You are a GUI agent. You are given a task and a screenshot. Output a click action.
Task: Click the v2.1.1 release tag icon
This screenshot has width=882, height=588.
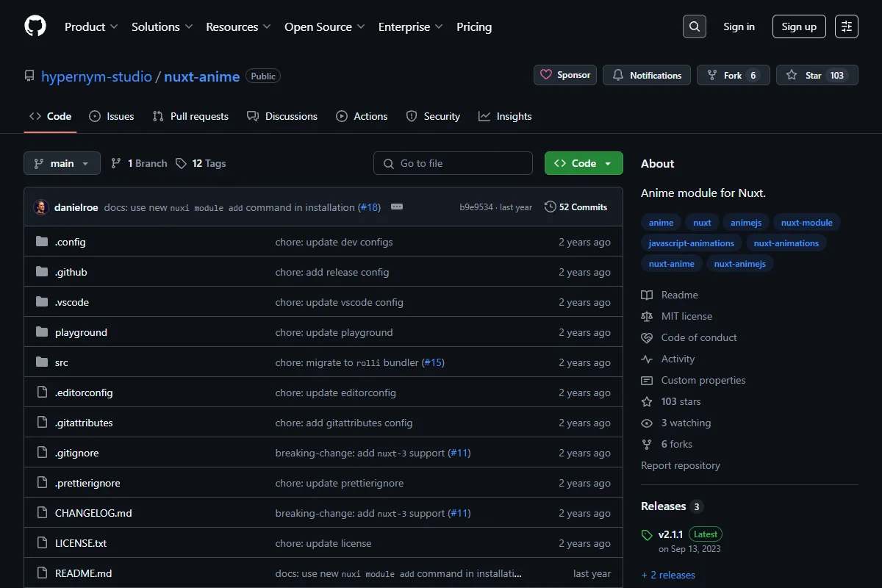647,535
